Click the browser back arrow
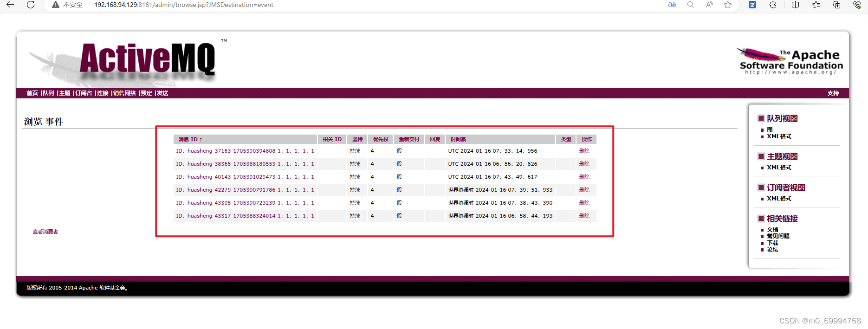The width and height of the screenshot is (868, 329). coord(10,5)
